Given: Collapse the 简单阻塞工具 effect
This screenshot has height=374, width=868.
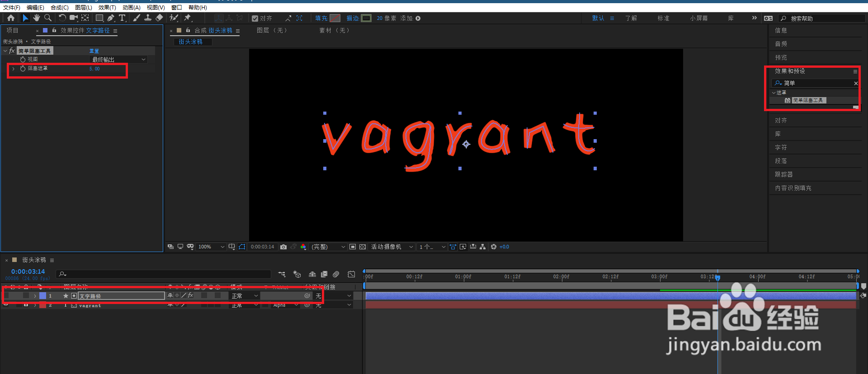Looking at the screenshot, I should click(x=5, y=51).
